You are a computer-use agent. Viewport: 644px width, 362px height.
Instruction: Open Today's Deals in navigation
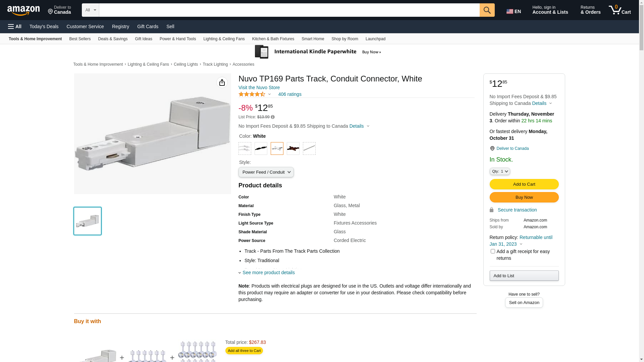[44, 26]
